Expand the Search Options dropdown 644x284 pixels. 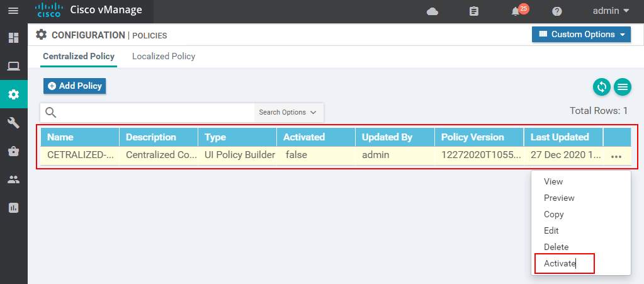tap(288, 113)
